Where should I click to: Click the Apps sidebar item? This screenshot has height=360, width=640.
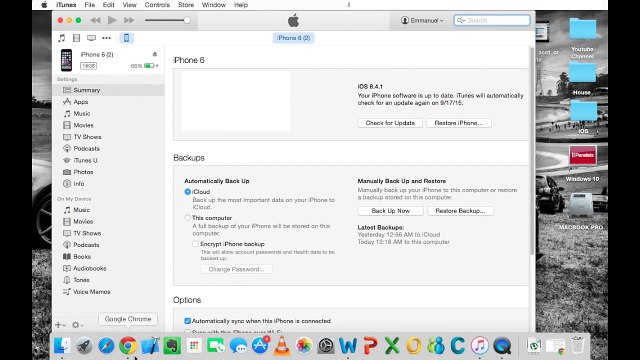(81, 102)
